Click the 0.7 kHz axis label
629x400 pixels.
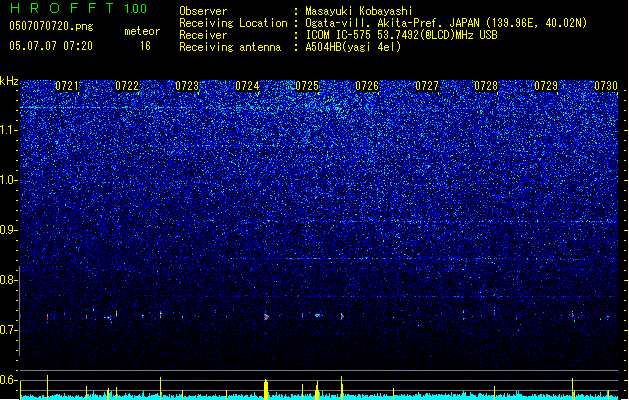click(9, 330)
